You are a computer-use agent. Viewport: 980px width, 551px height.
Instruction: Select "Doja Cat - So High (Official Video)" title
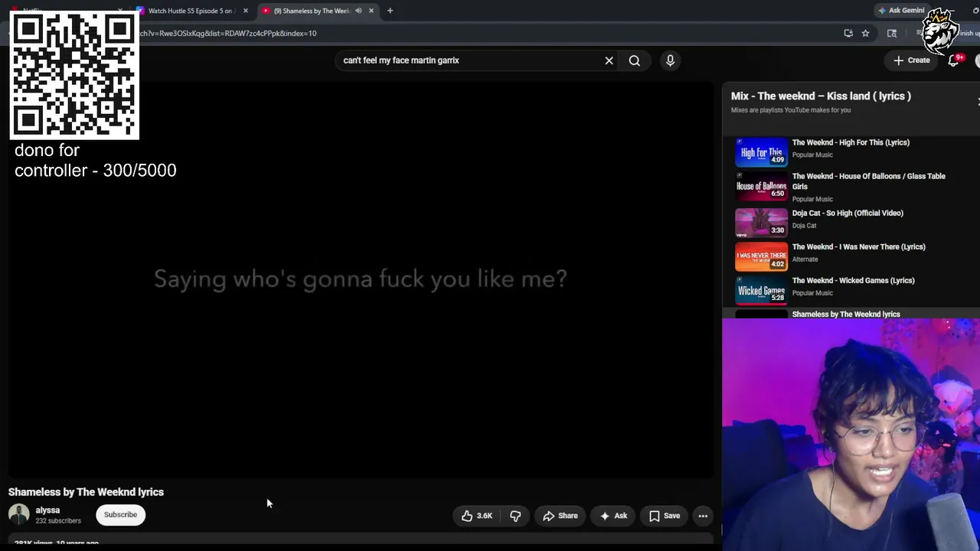coord(848,213)
